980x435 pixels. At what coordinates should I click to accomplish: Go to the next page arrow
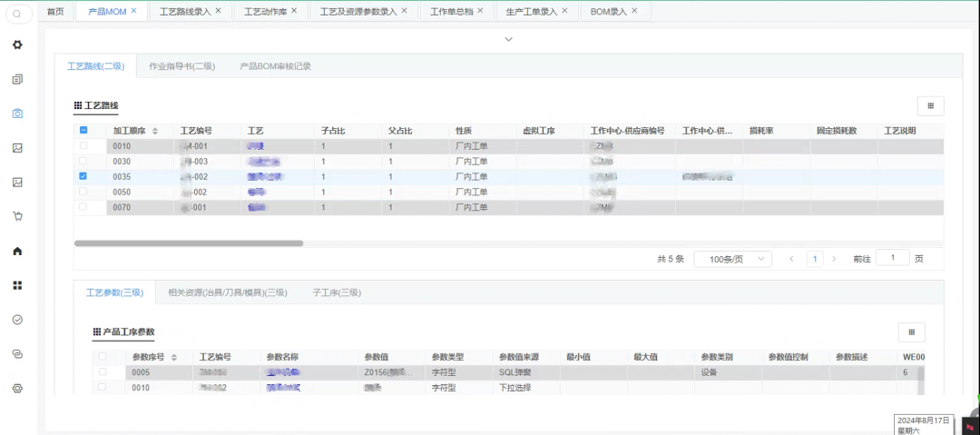(834, 259)
